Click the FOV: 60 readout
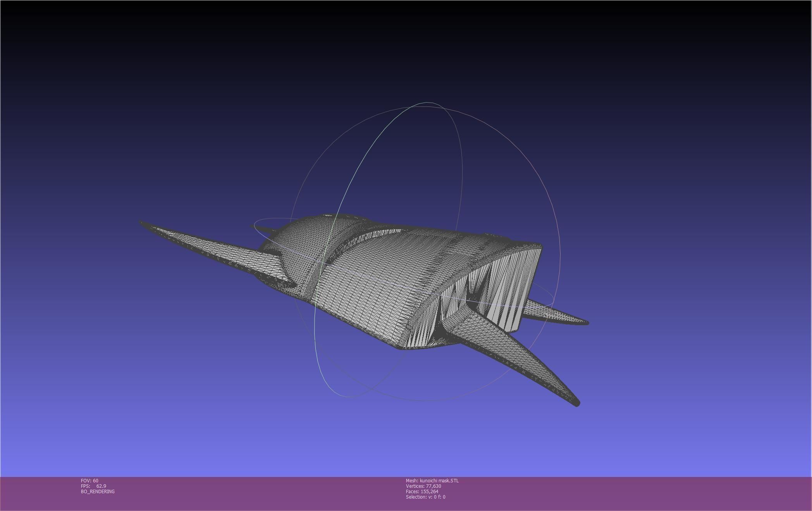Viewport: 812px width, 511px height. [89, 480]
